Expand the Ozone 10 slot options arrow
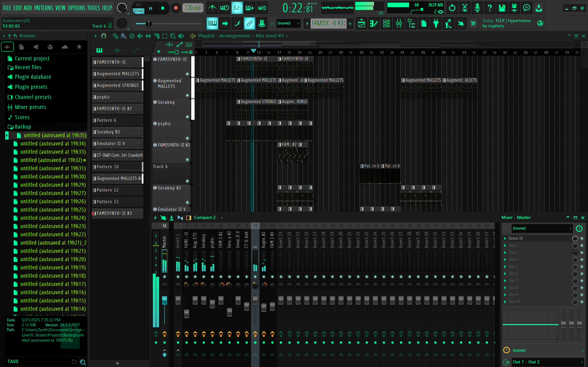Viewport: 588px width, 367px height. coord(505,238)
